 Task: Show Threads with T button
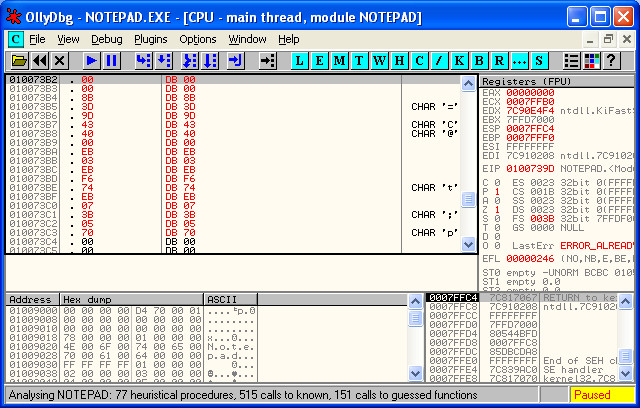point(359,61)
